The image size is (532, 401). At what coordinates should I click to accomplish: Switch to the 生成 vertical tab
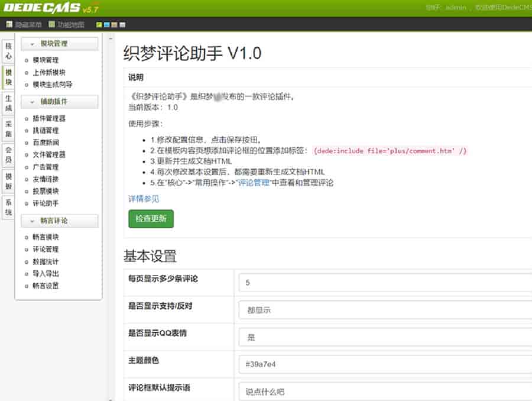8,103
